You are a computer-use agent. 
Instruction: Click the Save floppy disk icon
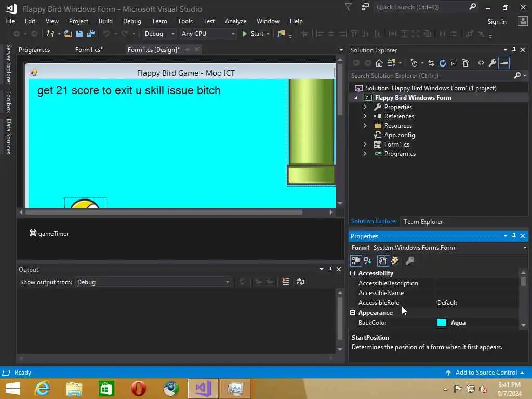[x=79, y=34]
